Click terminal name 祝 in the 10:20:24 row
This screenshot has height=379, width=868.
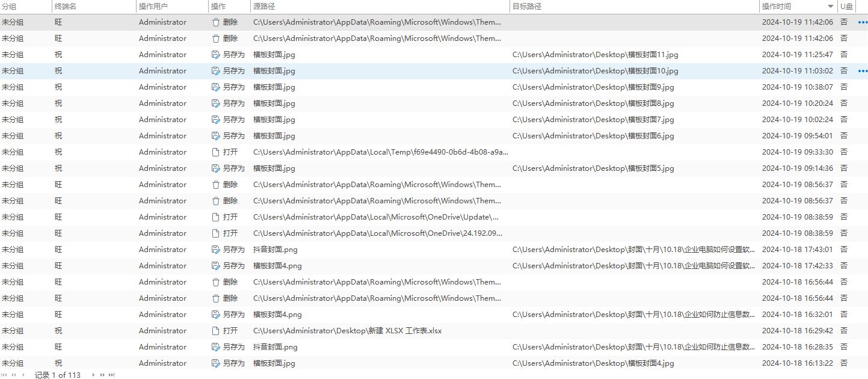[58, 103]
